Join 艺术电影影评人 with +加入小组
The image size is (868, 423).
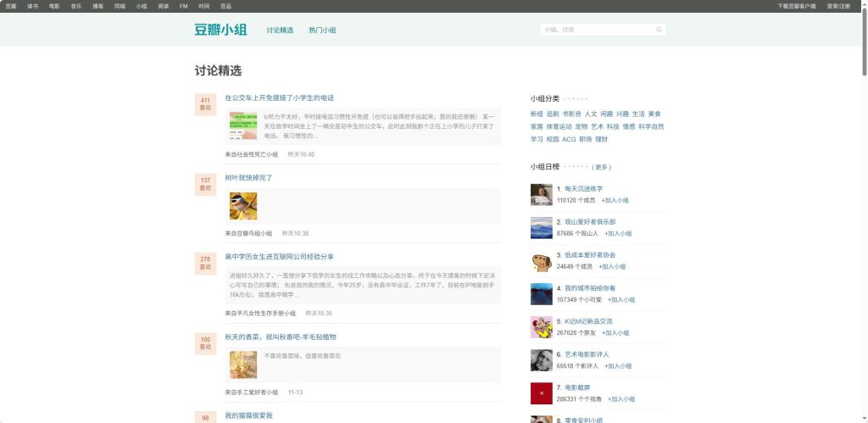pyautogui.click(x=618, y=366)
